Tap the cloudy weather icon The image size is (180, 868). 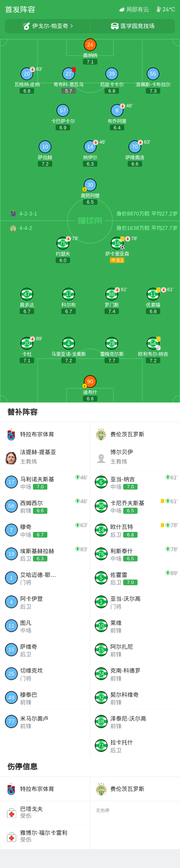(x=122, y=9)
